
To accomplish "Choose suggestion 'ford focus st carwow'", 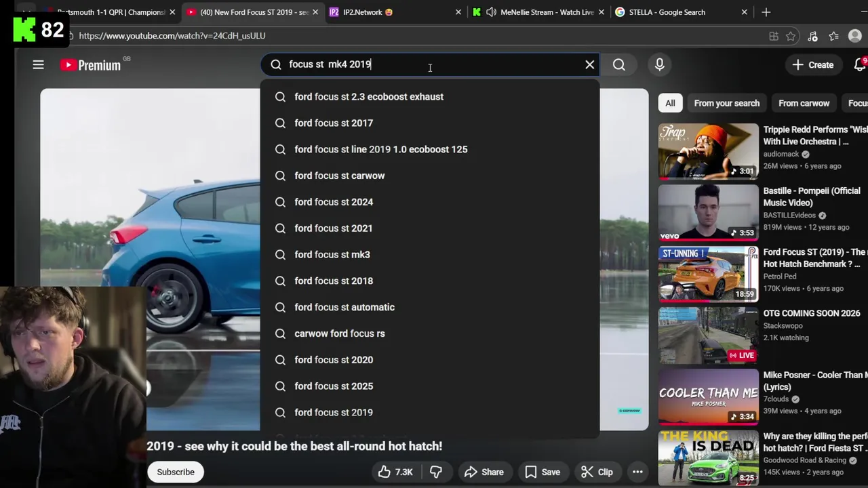I will tap(430, 176).
